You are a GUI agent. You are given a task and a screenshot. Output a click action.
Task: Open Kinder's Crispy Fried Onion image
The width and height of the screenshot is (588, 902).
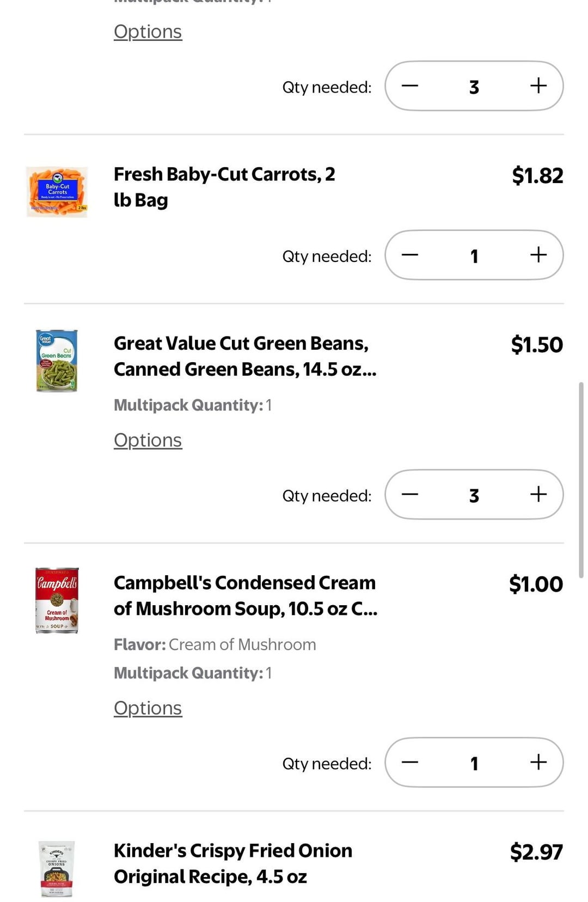(x=57, y=868)
